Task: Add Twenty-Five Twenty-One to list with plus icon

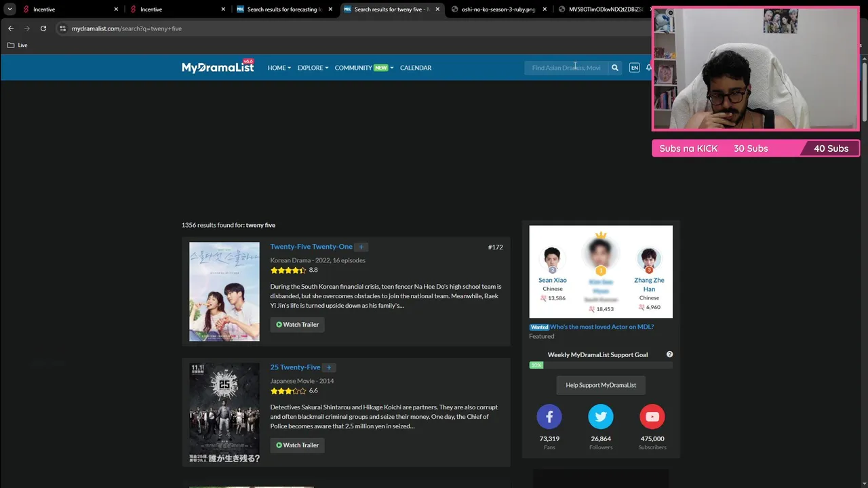Action: coord(361,247)
